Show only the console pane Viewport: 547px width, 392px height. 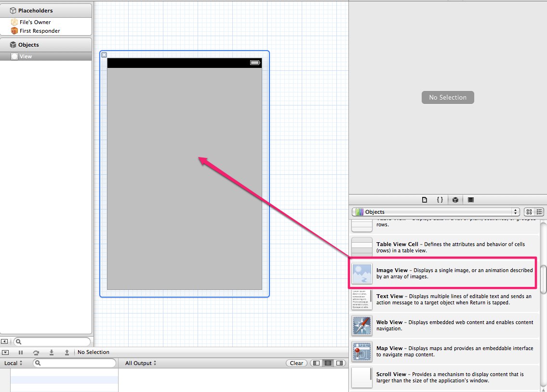(x=339, y=363)
